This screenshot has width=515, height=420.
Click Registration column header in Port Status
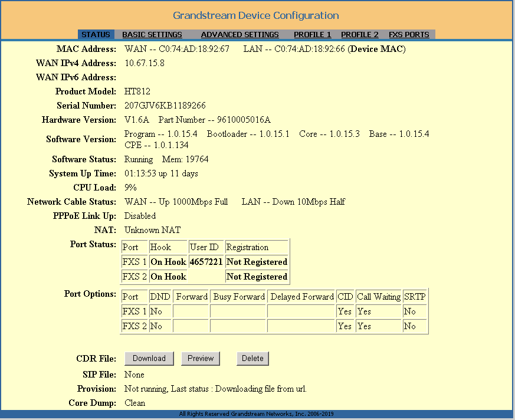tap(257, 247)
